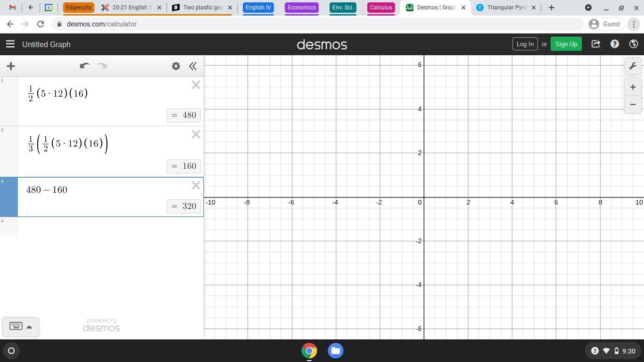Open the status tray showing 9:30
This screenshot has width=644, height=362.
613,351
